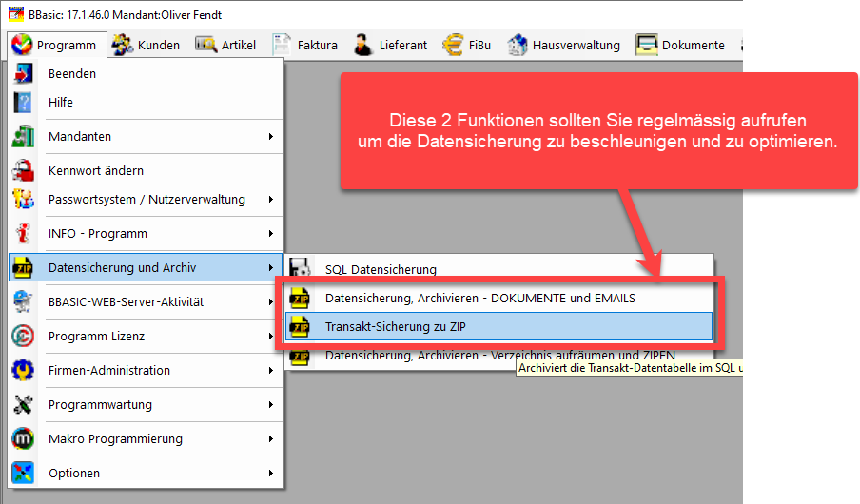Expand the Mandanten submenu arrow
860x504 pixels.
click(271, 136)
